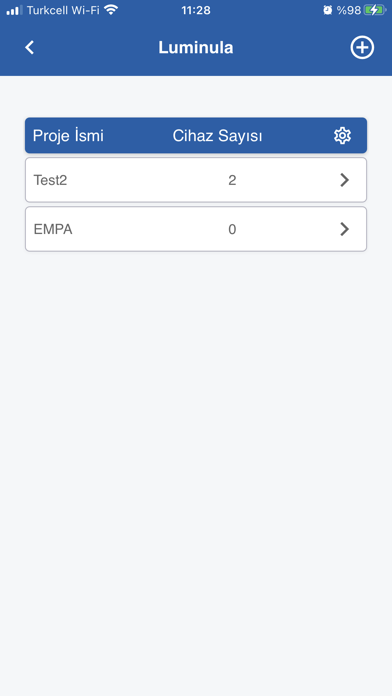The width and height of the screenshot is (392, 696).
Task: Tap the Luminula page title
Action: [x=196, y=47]
